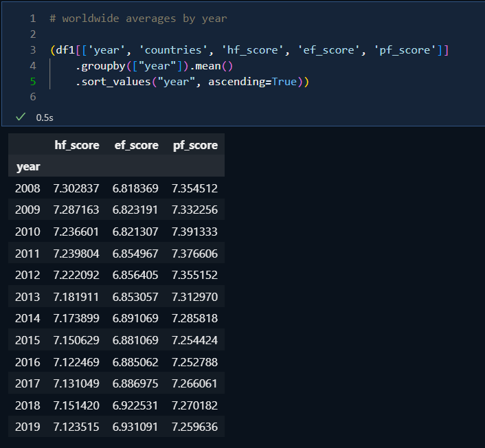The width and height of the screenshot is (485, 448).
Task: Click the ef_score value 6.931091
Action: [136, 427]
